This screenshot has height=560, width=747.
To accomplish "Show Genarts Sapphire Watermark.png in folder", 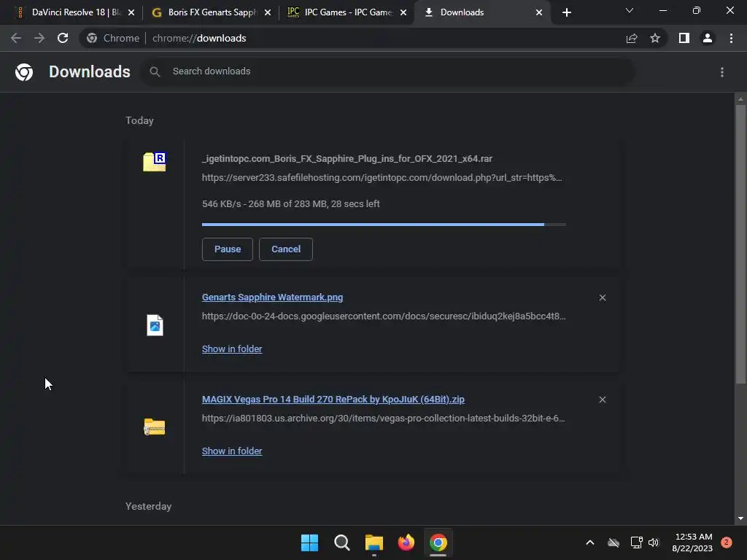I will coord(232,349).
